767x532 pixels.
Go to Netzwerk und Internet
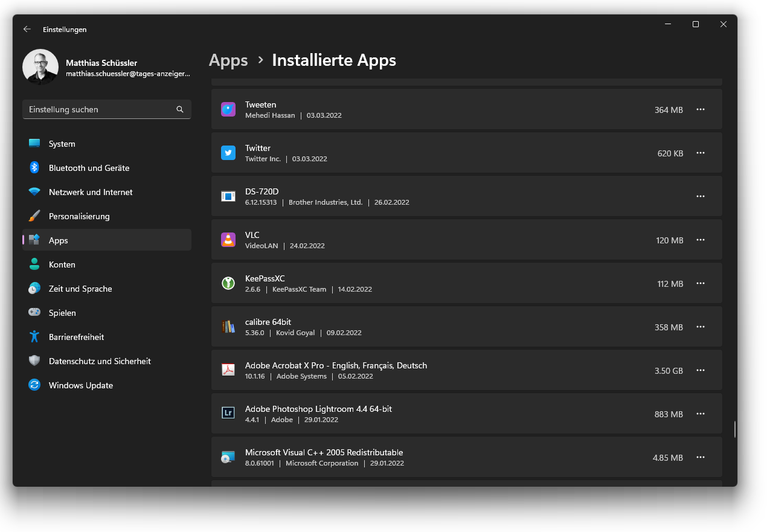tap(107, 192)
